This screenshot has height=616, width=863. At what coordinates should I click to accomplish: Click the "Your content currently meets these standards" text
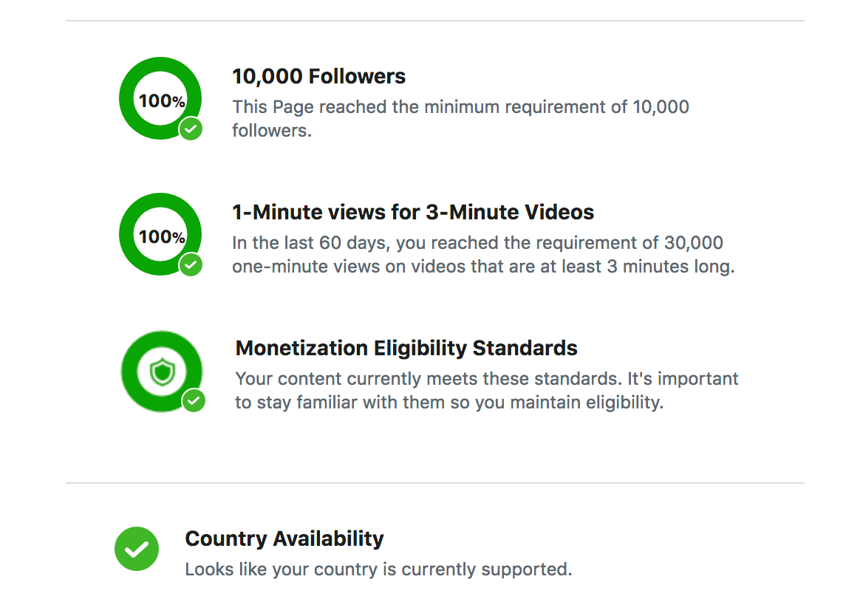pyautogui.click(x=486, y=391)
